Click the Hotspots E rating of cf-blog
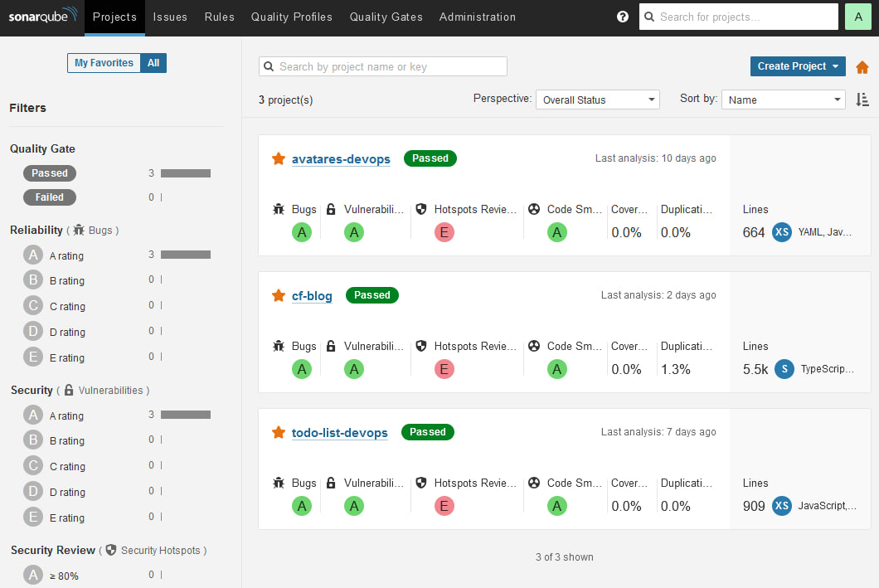 click(x=444, y=369)
